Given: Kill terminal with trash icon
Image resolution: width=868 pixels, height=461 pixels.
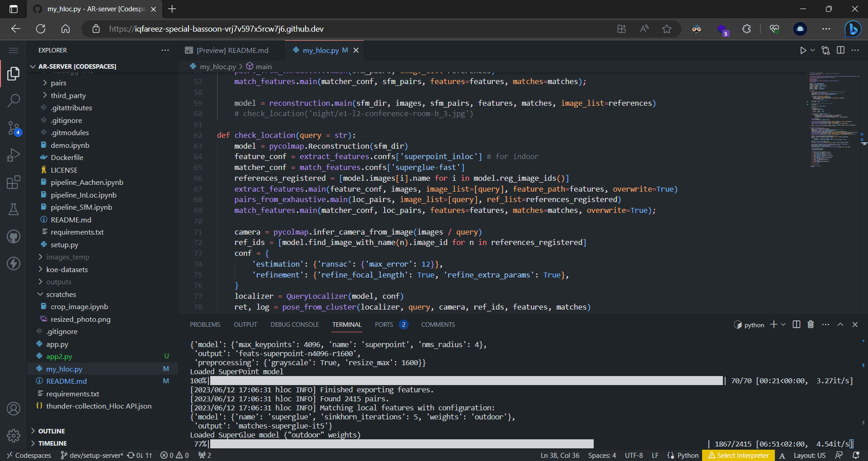Looking at the screenshot, I should pyautogui.click(x=811, y=325).
